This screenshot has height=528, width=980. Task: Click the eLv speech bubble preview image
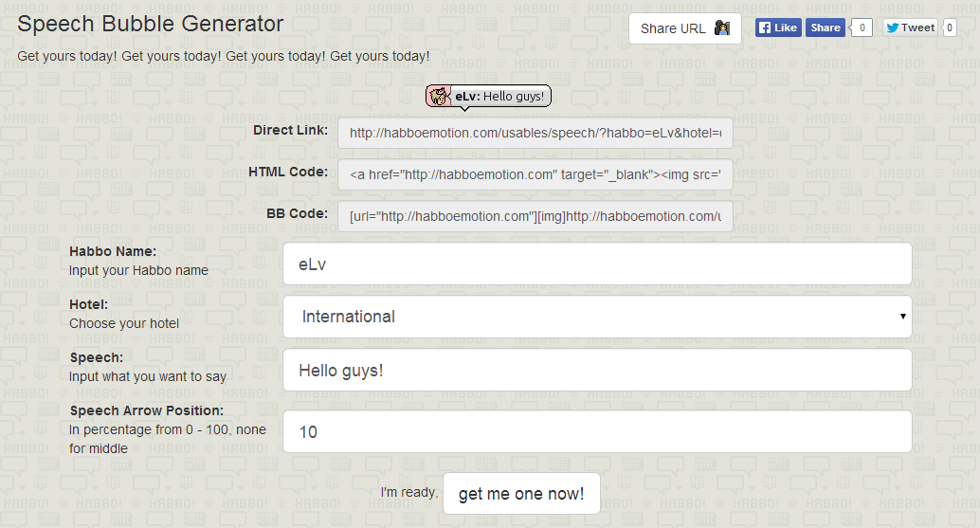coord(489,98)
